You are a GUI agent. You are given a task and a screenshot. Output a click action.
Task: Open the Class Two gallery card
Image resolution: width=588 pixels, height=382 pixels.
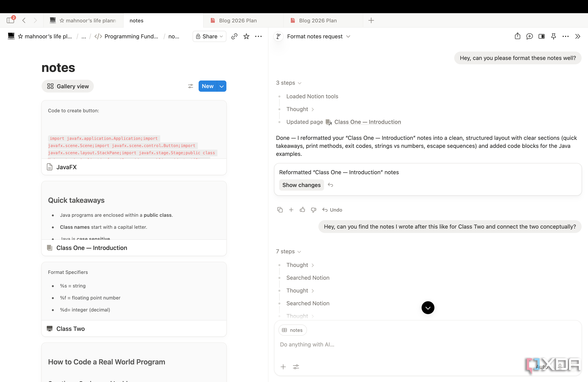coord(134,299)
